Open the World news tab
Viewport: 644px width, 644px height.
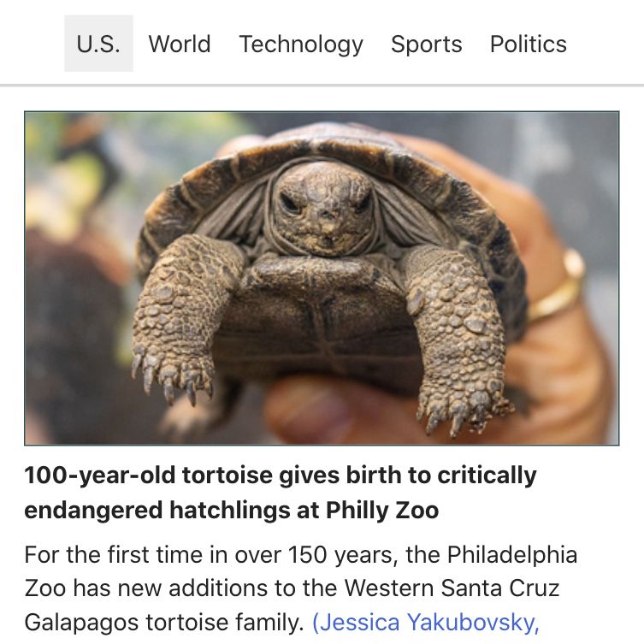180,44
